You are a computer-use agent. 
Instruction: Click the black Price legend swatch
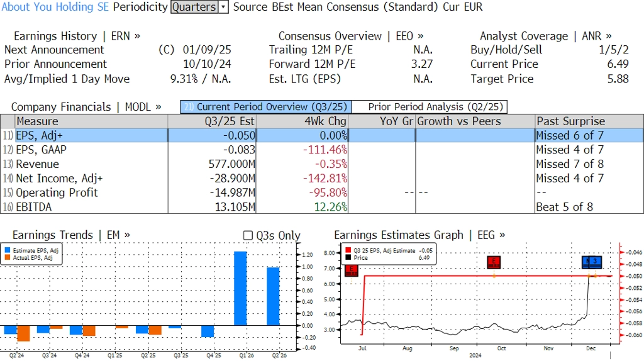348,257
